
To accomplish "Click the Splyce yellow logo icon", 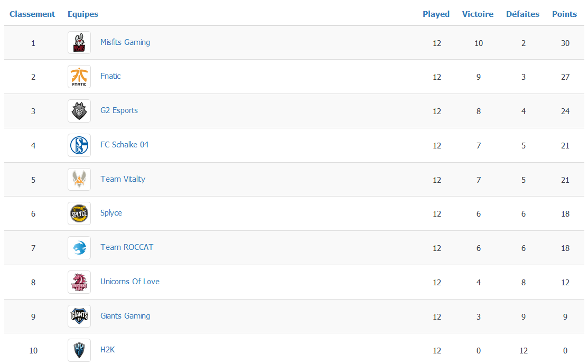I will [79, 213].
